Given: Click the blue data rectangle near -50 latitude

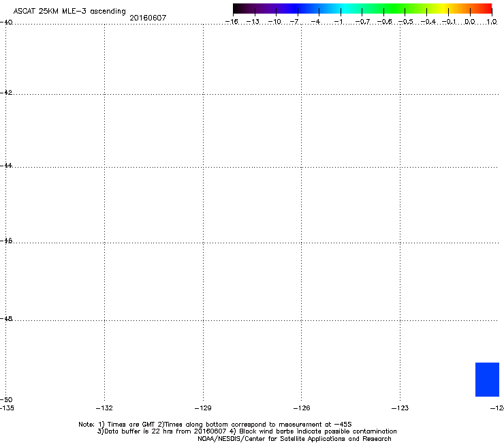Looking at the screenshot, I should (487, 380).
